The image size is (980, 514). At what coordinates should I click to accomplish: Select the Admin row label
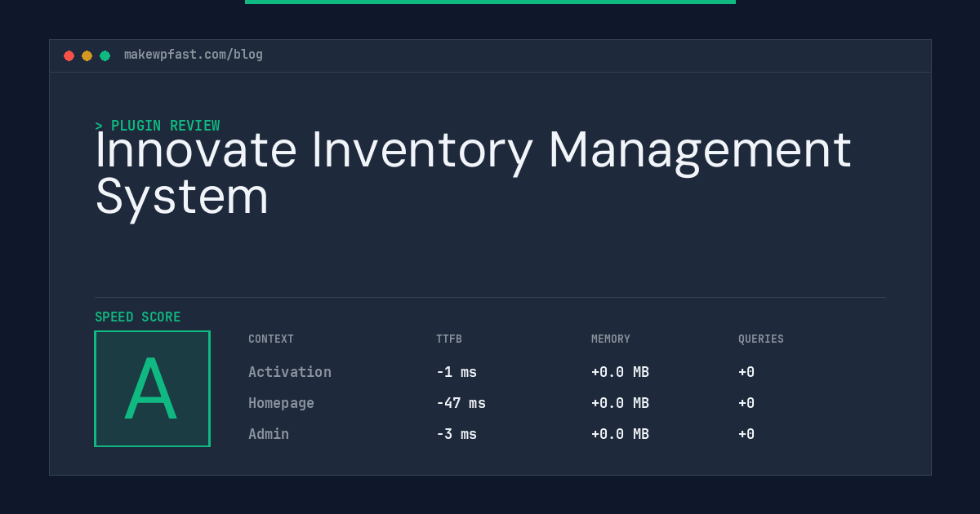pyautogui.click(x=269, y=434)
